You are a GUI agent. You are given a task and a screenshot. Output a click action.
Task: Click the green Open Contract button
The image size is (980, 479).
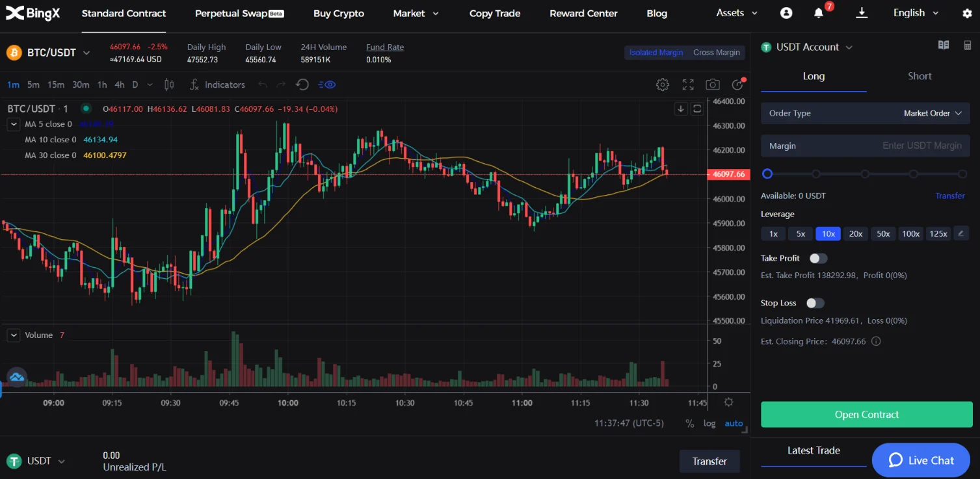coord(867,415)
